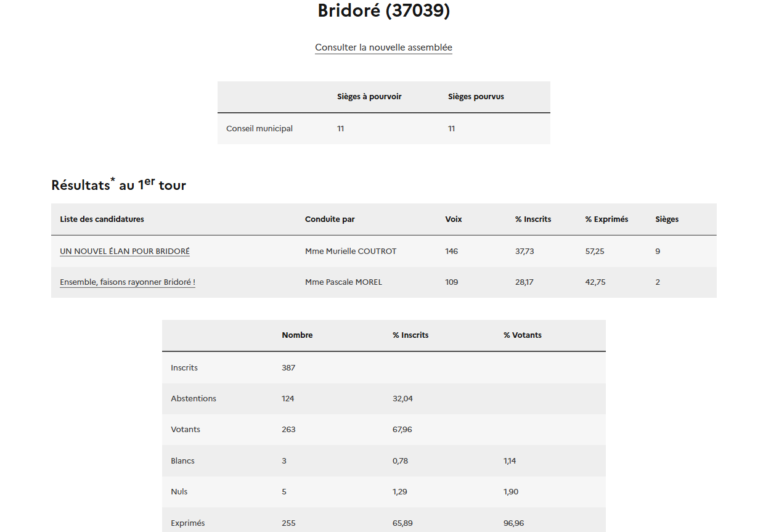Screen dimensions: 763x532
Task: Select the Inscrits row label in the statistics table
Action: [184, 368]
